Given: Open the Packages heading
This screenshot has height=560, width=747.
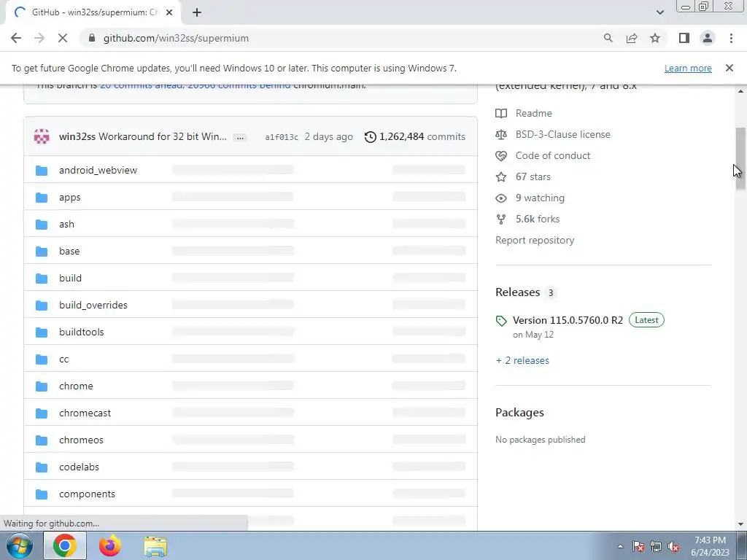Looking at the screenshot, I should (519, 413).
